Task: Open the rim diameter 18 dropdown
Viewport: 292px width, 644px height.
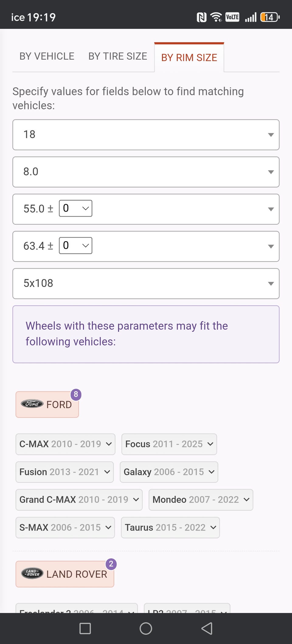Action: pyautogui.click(x=146, y=135)
